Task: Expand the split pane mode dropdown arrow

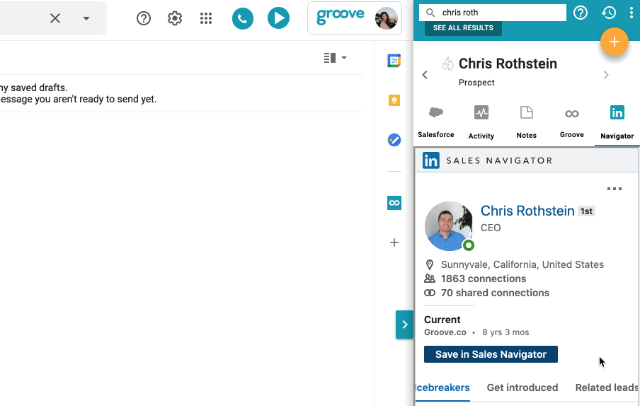Action: [x=344, y=58]
